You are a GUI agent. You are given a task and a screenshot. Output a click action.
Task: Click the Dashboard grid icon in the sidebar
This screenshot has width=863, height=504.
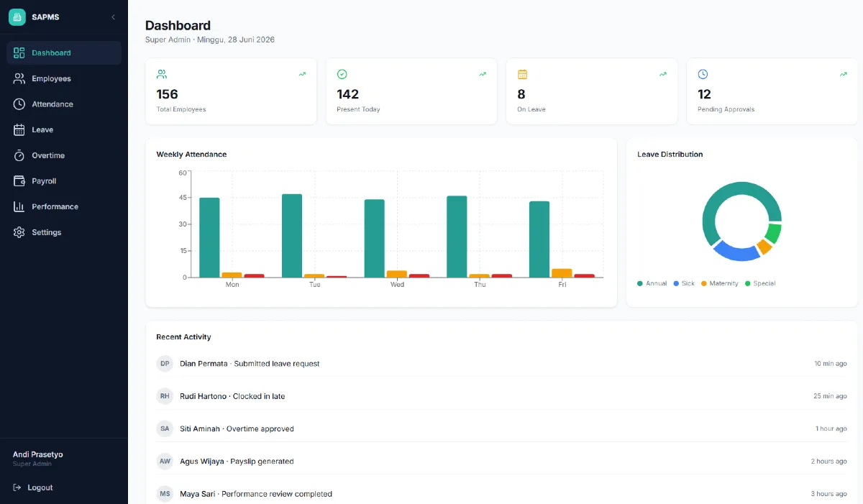[x=19, y=52]
